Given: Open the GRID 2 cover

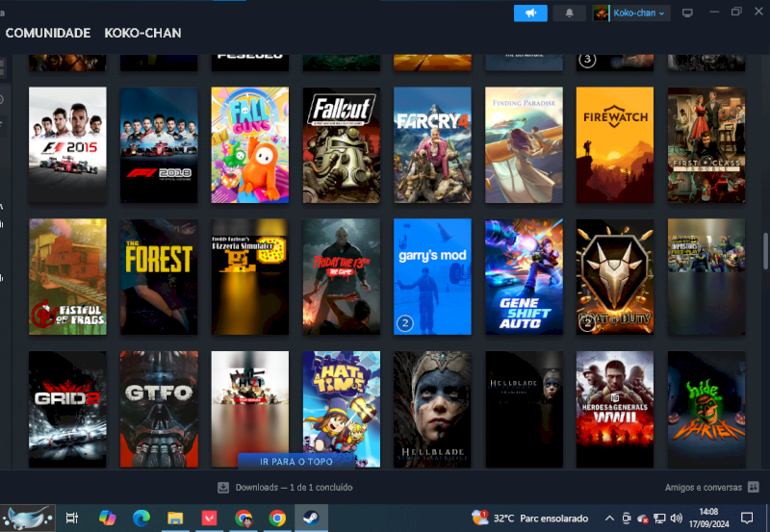Looking at the screenshot, I should tap(67, 409).
